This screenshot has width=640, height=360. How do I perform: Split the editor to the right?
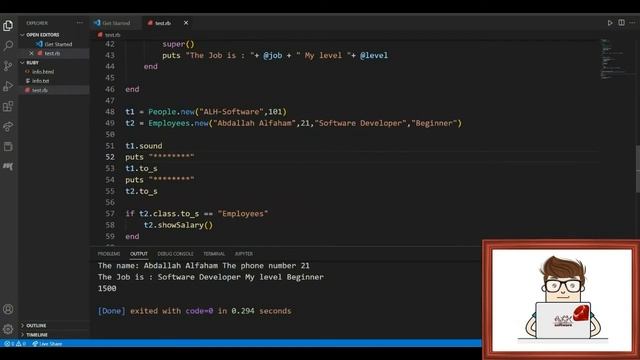pyautogui.click(x=621, y=23)
